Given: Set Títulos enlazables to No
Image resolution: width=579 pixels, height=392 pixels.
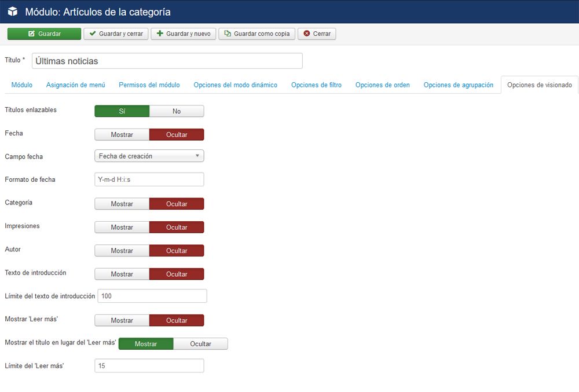Looking at the screenshot, I should [177, 111].
